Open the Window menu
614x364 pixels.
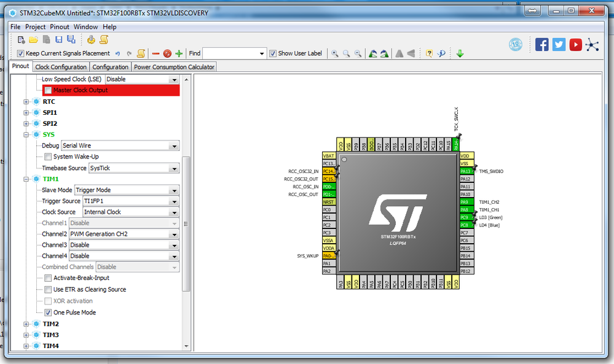[86, 27]
